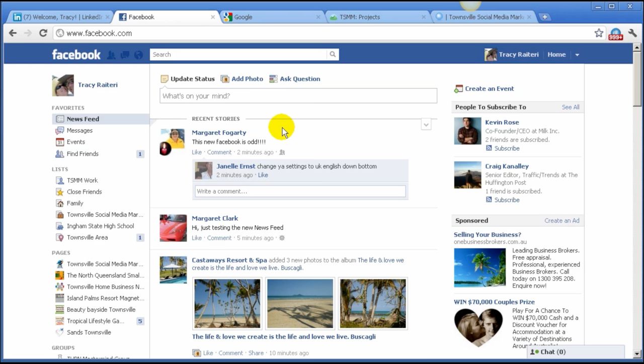Open the Chrome wrench menu
This screenshot has height=364, width=644.
[632, 33]
